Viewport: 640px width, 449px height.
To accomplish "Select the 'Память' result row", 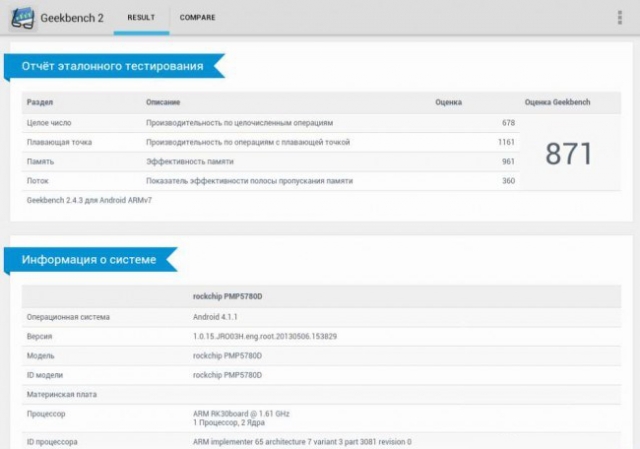I will 270,161.
